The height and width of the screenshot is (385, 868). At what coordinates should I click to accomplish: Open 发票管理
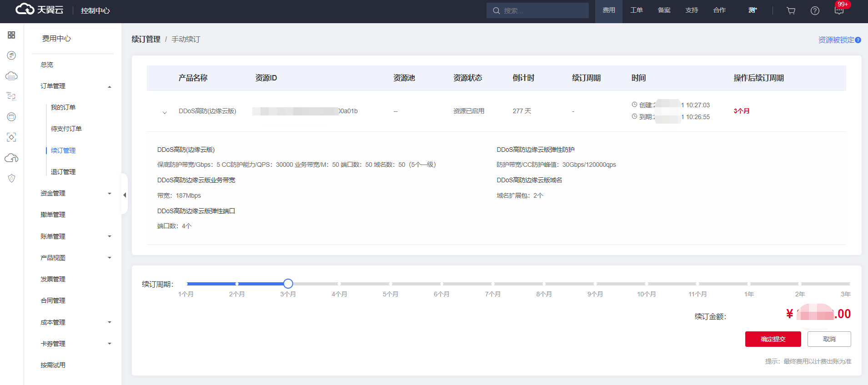point(53,279)
